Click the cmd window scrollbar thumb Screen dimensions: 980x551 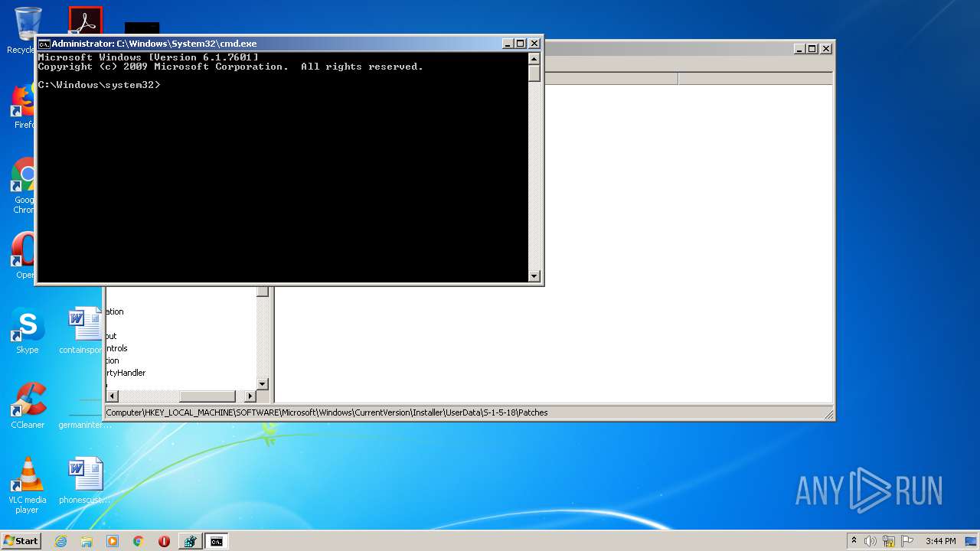(534, 73)
